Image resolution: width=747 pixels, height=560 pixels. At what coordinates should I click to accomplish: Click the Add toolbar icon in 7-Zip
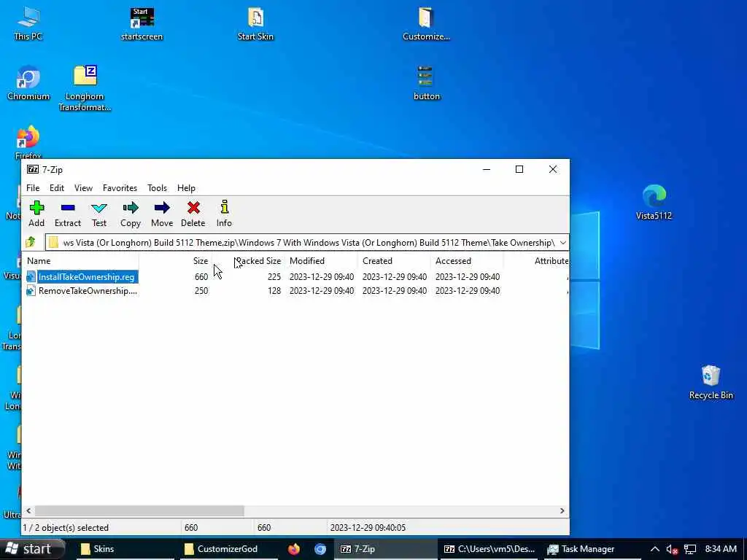point(36,214)
